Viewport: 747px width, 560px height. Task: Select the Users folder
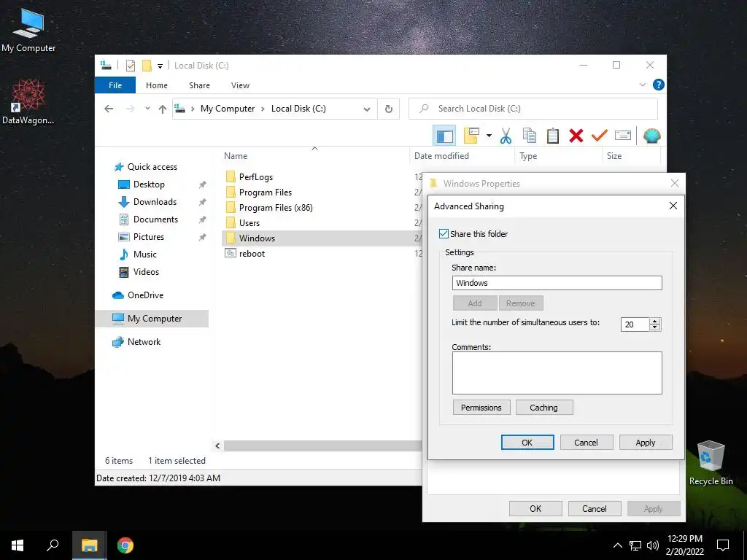pyautogui.click(x=249, y=223)
